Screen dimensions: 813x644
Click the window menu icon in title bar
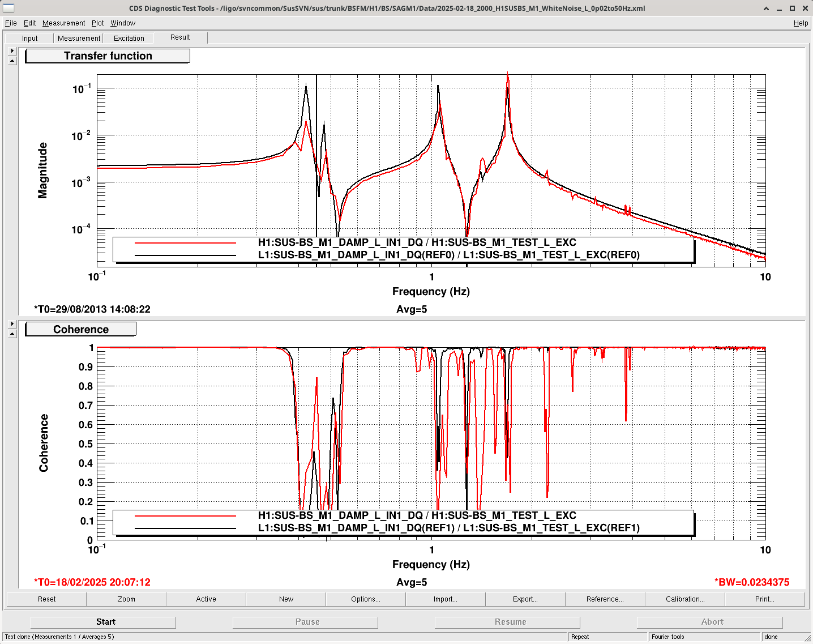coord(8,8)
